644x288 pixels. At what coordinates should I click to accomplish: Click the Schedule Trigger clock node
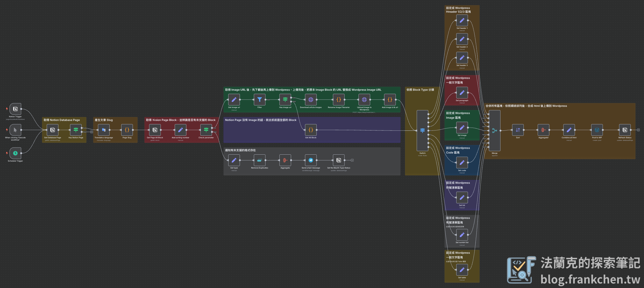tap(15, 153)
